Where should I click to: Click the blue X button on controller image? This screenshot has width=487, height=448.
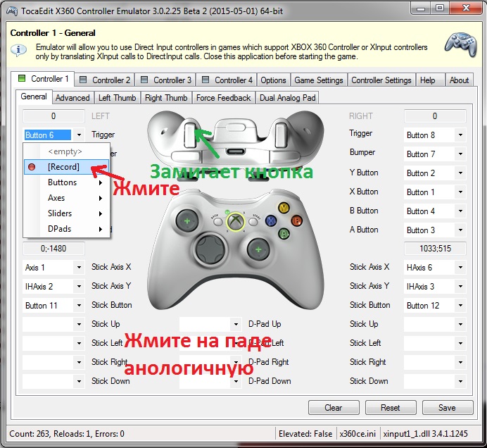coord(271,221)
